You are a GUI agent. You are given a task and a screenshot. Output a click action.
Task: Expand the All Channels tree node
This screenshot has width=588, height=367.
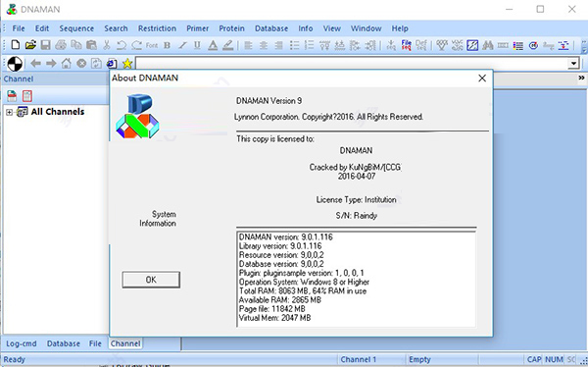(10, 112)
